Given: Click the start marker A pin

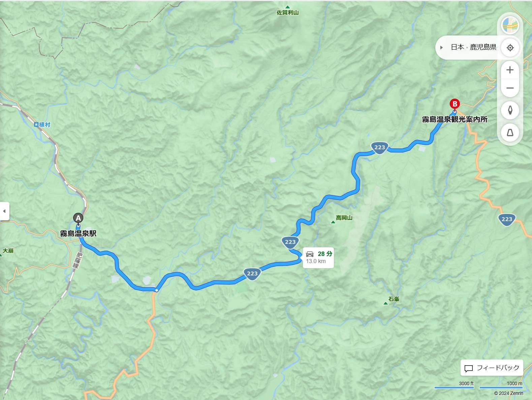Looking at the screenshot, I should tap(78, 219).
